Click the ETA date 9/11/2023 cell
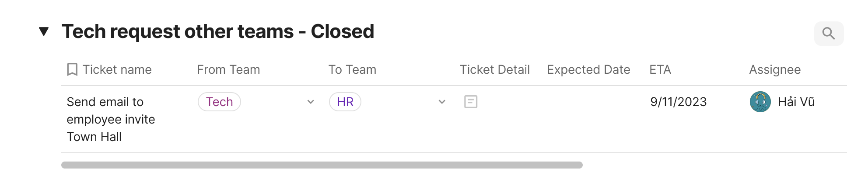 pos(678,102)
